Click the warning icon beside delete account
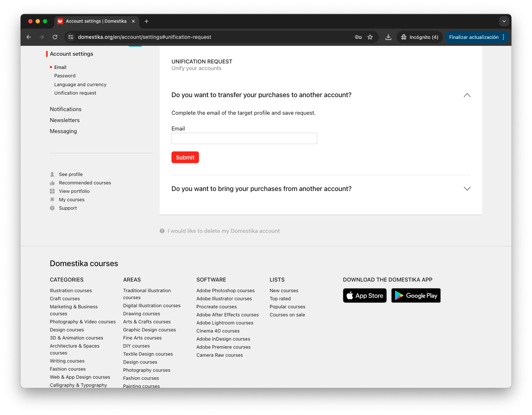532x415 pixels. [x=162, y=231]
